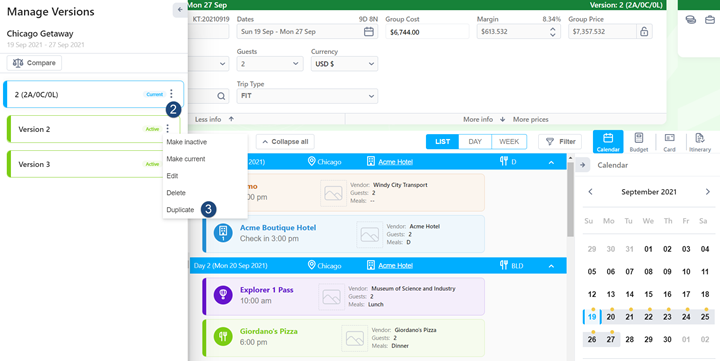
Task: Click the Compare button
Action: (34, 63)
